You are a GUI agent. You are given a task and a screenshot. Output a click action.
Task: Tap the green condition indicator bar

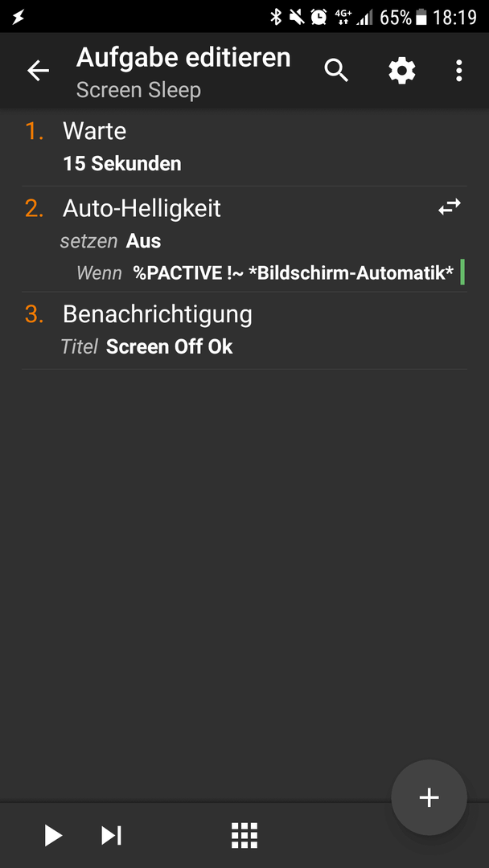[x=462, y=273]
